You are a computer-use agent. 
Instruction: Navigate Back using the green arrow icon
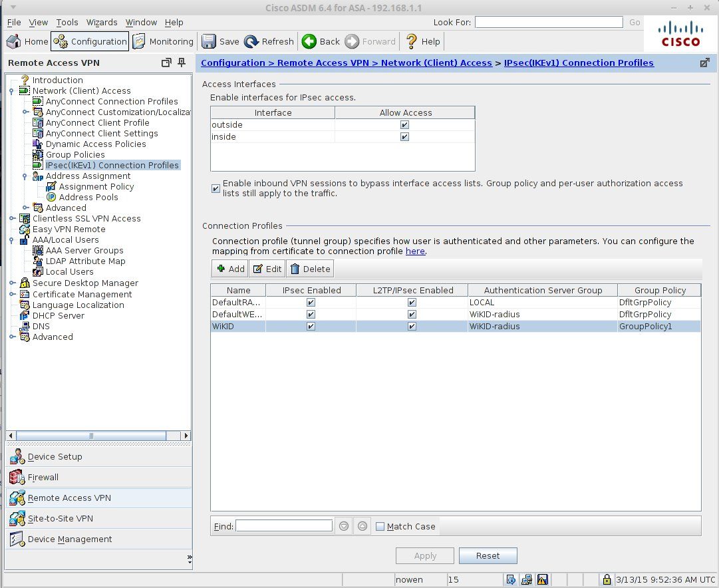(321, 41)
